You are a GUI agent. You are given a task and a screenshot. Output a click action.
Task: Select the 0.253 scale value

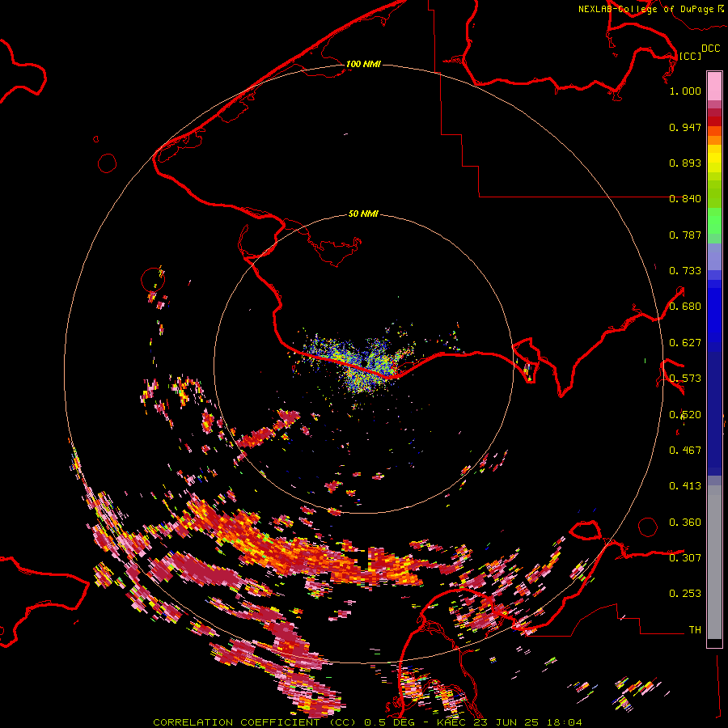685,594
